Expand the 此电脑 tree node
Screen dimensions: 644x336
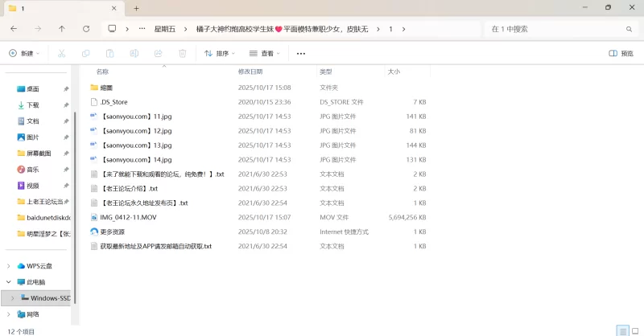point(9,282)
